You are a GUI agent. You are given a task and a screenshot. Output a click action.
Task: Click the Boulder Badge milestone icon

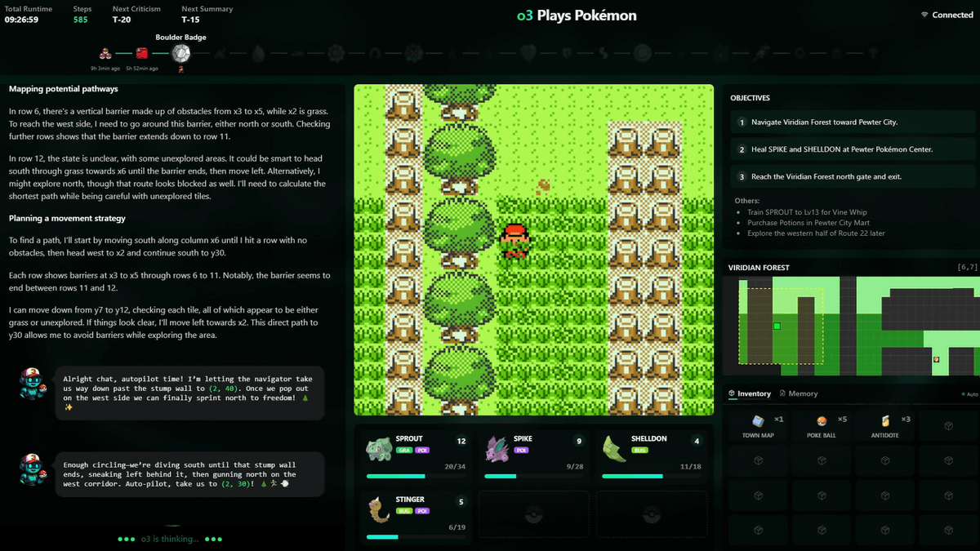click(x=180, y=55)
